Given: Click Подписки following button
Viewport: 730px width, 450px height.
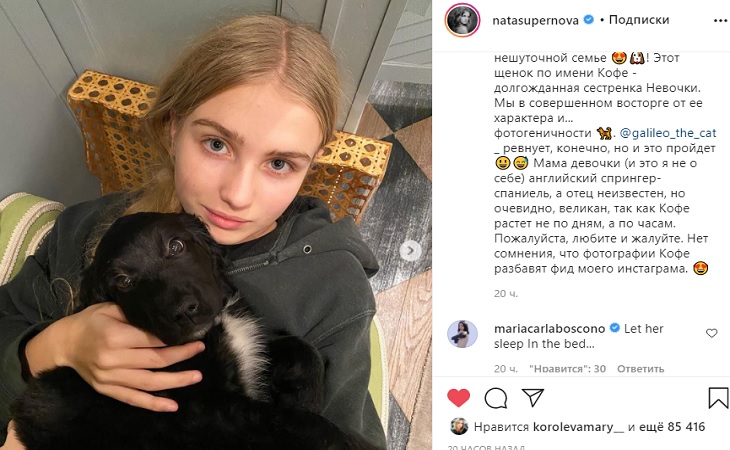Looking at the screenshot, I should (x=639, y=20).
